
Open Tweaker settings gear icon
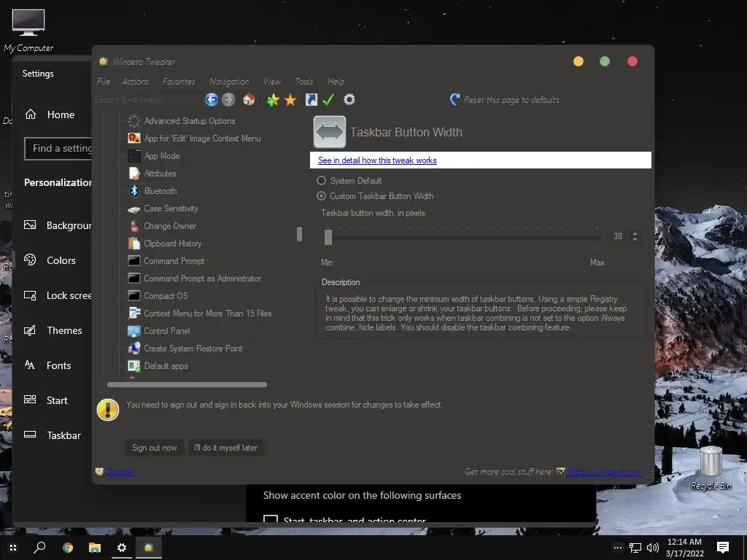pyautogui.click(x=349, y=99)
